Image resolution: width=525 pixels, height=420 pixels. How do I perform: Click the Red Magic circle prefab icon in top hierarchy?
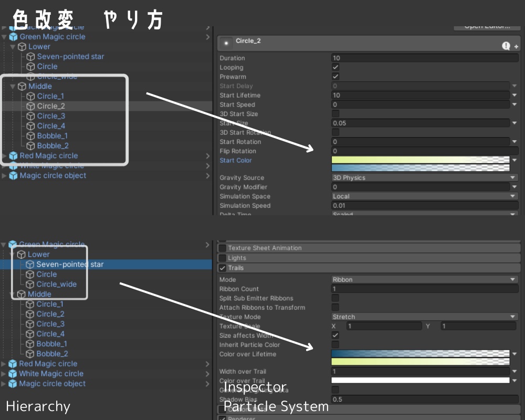click(13, 156)
